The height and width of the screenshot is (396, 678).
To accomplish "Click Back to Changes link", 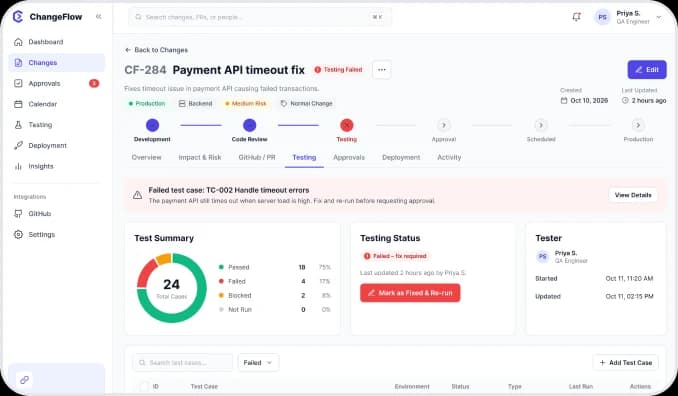I will pyautogui.click(x=156, y=50).
